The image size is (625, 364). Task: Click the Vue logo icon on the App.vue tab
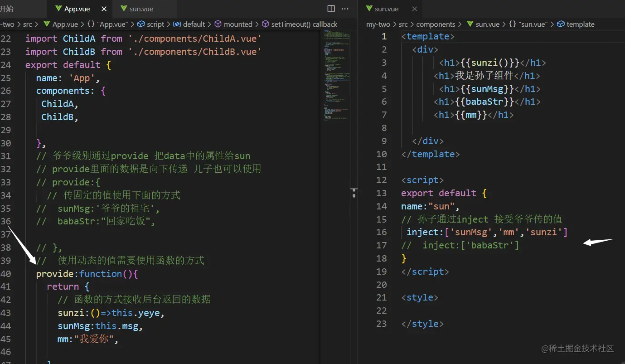coord(58,9)
